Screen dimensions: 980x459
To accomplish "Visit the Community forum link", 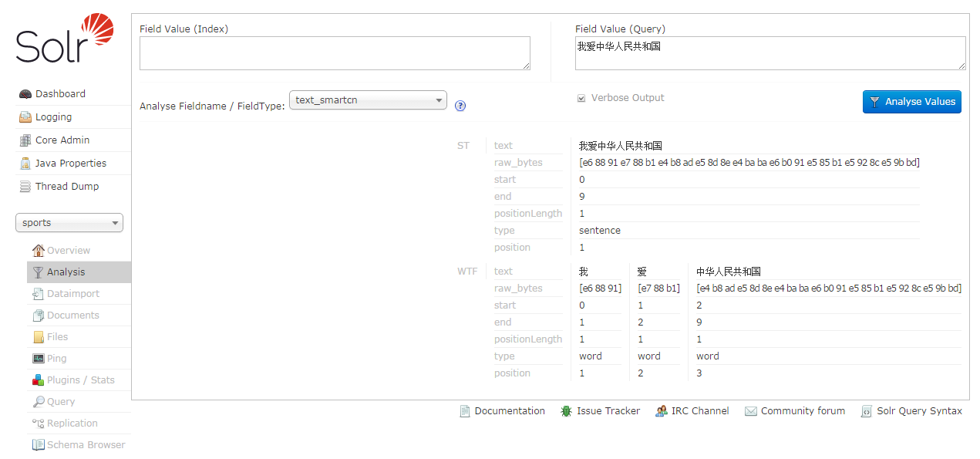I will click(803, 411).
